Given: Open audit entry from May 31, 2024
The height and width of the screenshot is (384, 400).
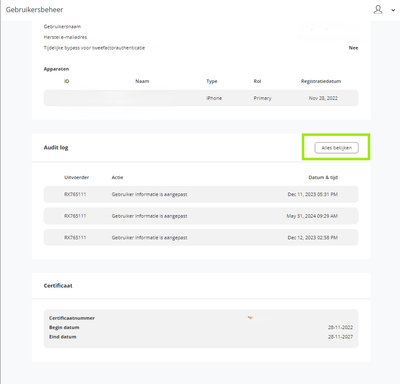Looking at the screenshot, I should click(201, 216).
